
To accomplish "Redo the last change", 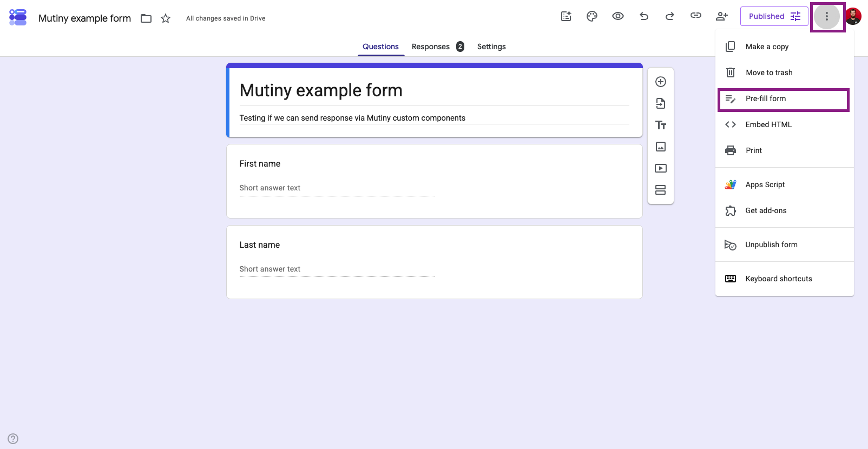I will (x=670, y=16).
